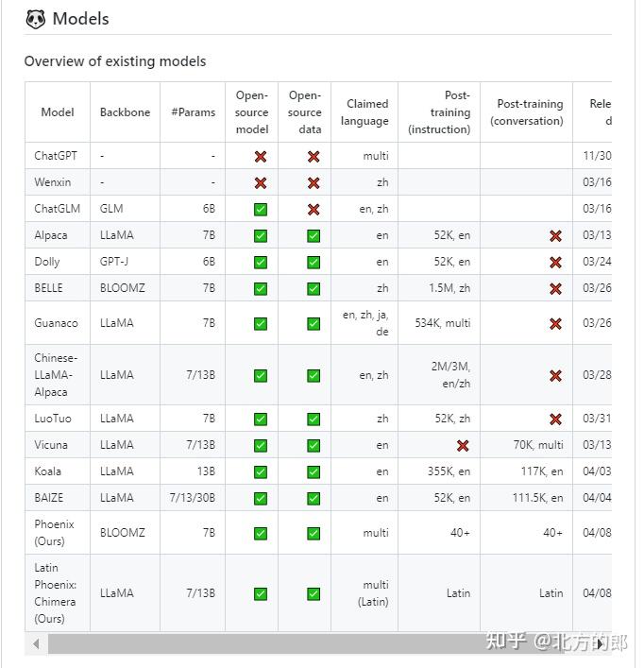Click the horizontal scrollbar thumb
This screenshot has width=644, height=668.
[x=283, y=644]
